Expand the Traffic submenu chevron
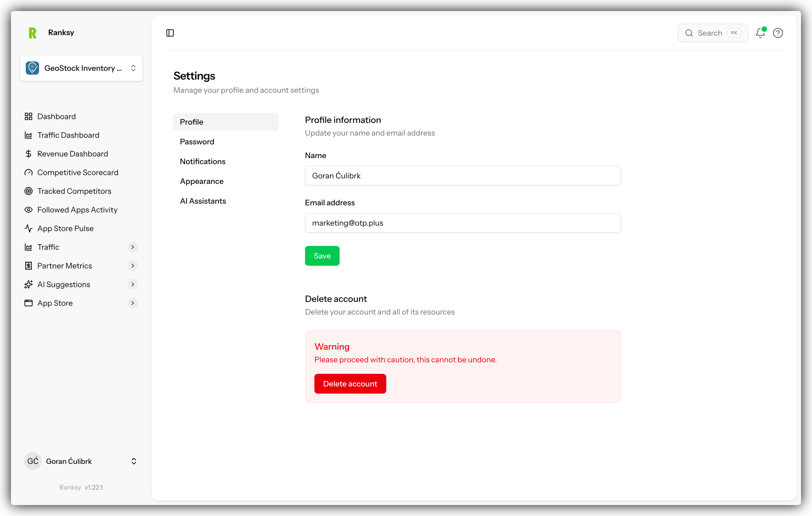Screen dimensions: 812x516 pyautogui.click(x=133, y=247)
